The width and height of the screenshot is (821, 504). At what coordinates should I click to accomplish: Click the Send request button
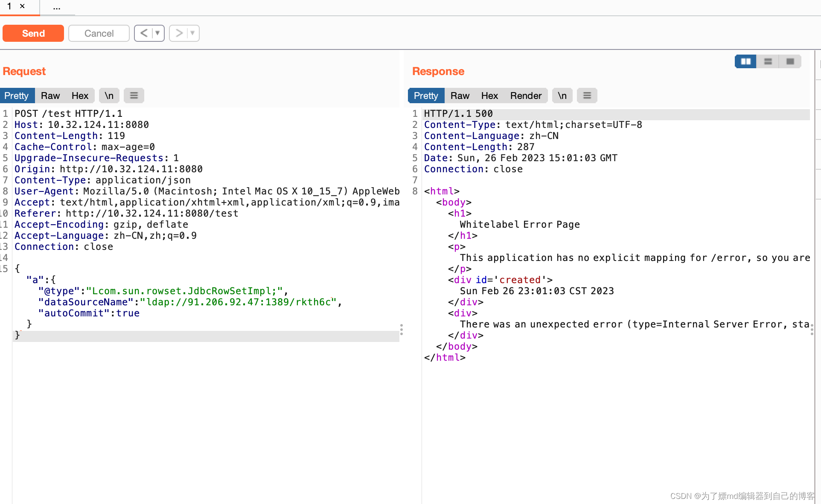point(33,33)
